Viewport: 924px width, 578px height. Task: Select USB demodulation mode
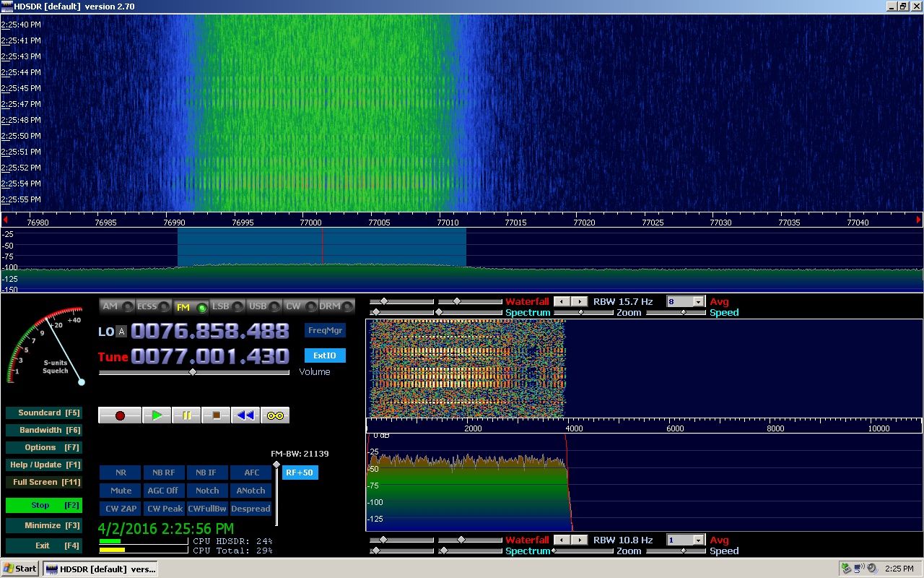tap(264, 306)
